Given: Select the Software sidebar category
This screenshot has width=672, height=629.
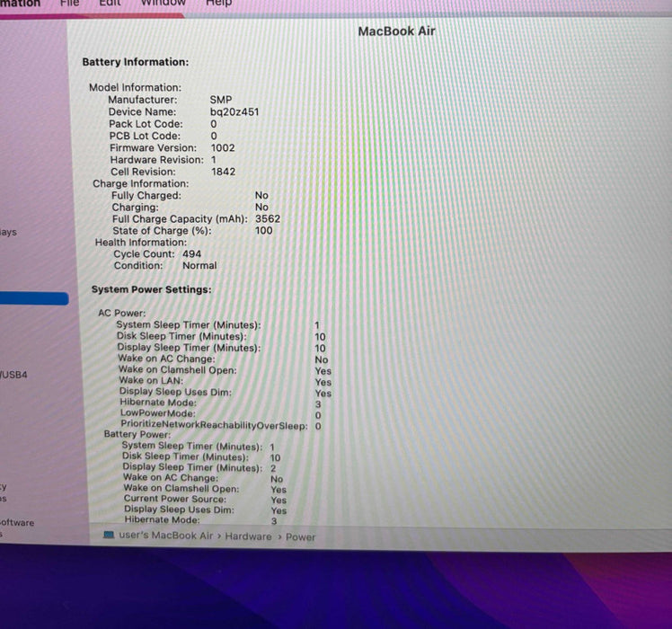Looking at the screenshot, I should coord(17,522).
